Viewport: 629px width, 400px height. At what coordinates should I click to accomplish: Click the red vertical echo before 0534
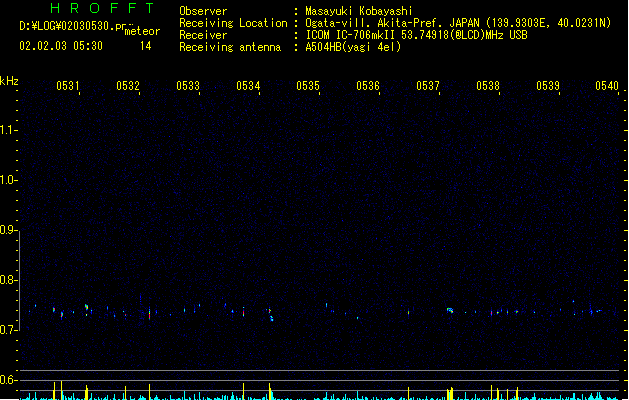243,312
